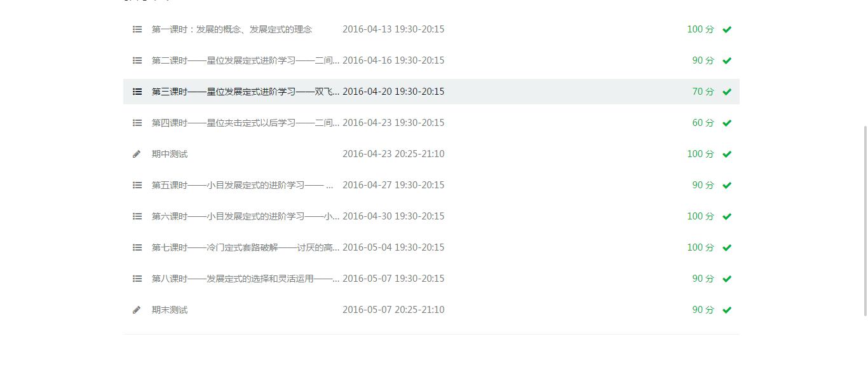Click the date 2016-05-07 20:25-21:10
The image size is (868, 381).
[x=393, y=310]
